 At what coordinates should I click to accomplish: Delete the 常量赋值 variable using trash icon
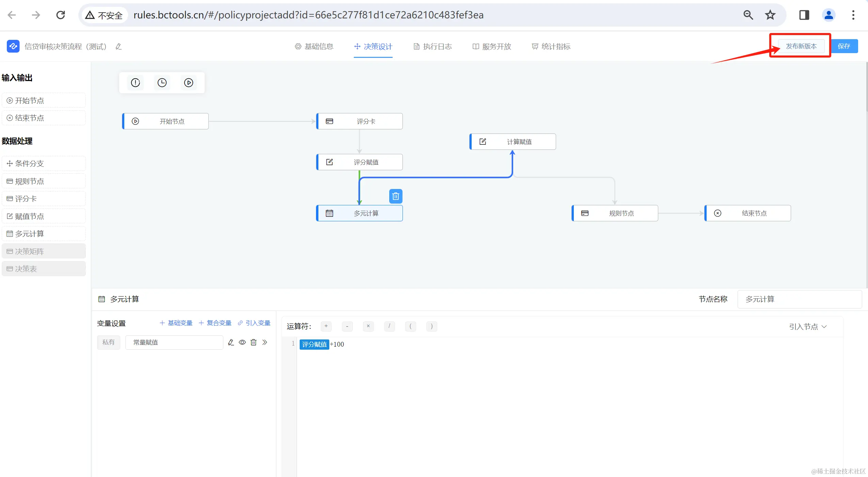253,342
